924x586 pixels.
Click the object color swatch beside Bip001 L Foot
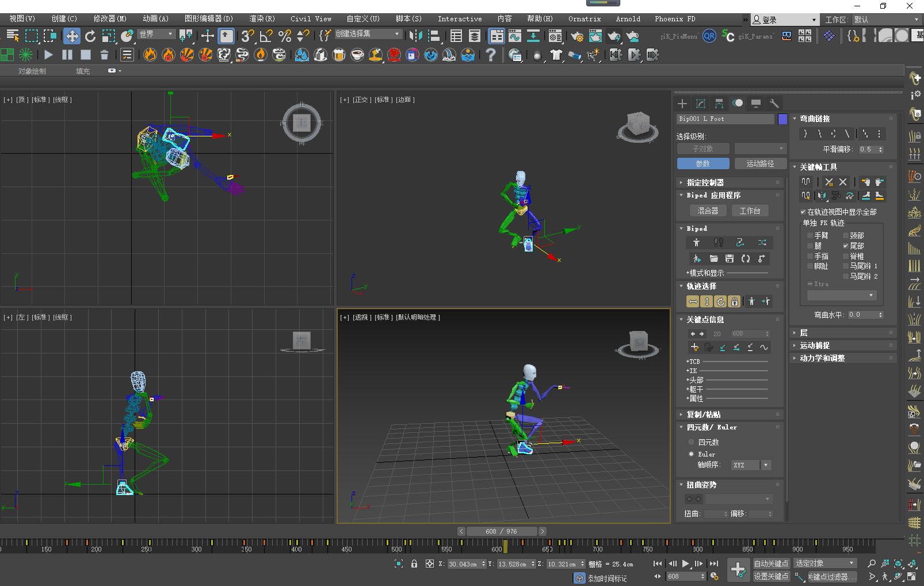tap(782, 119)
